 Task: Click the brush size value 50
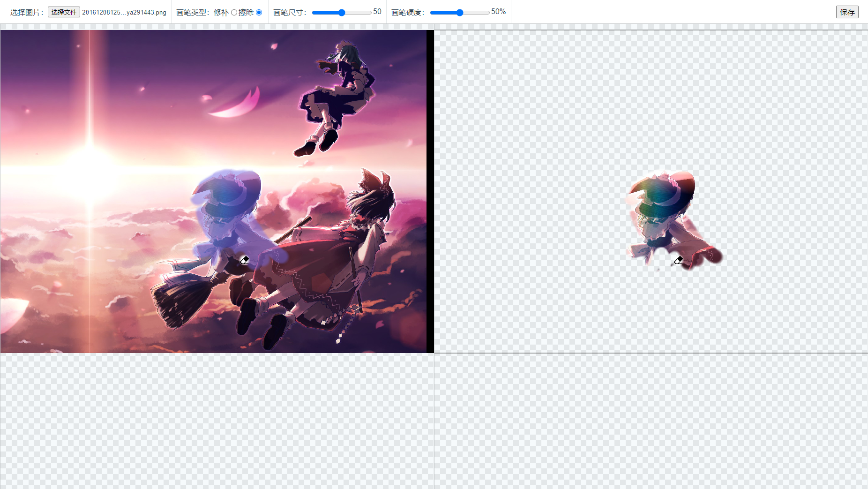point(377,12)
